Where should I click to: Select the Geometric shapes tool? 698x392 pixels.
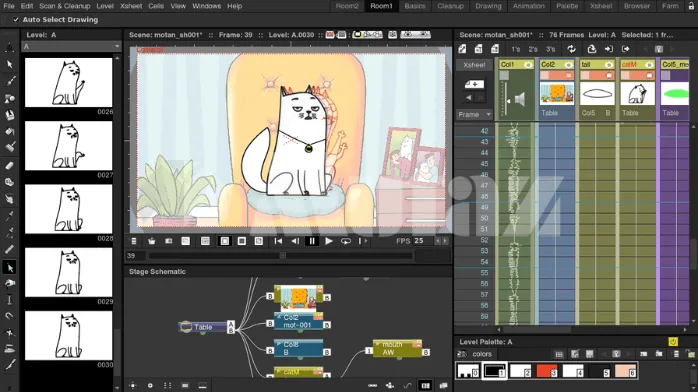[9, 98]
